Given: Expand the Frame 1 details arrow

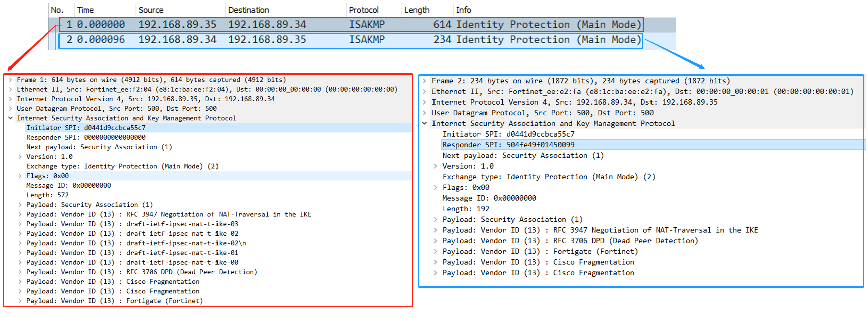Looking at the screenshot, I should pyautogui.click(x=10, y=80).
